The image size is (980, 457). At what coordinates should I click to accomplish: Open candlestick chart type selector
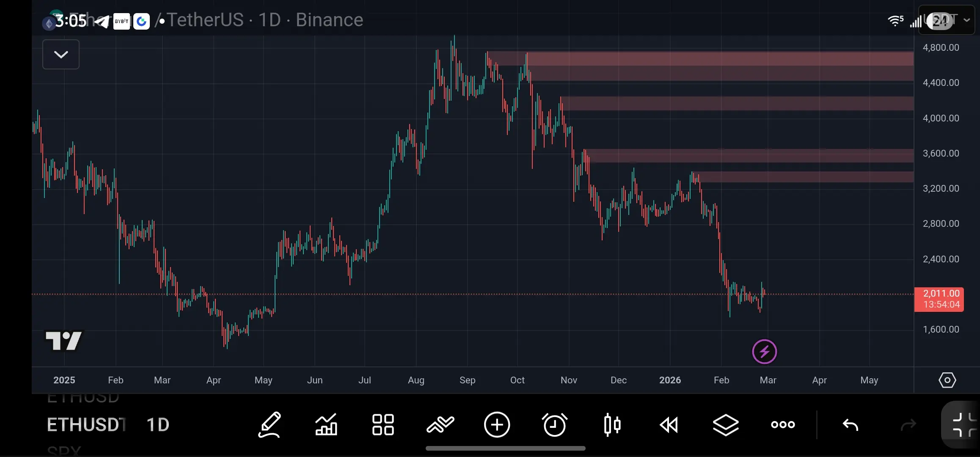[x=612, y=424]
